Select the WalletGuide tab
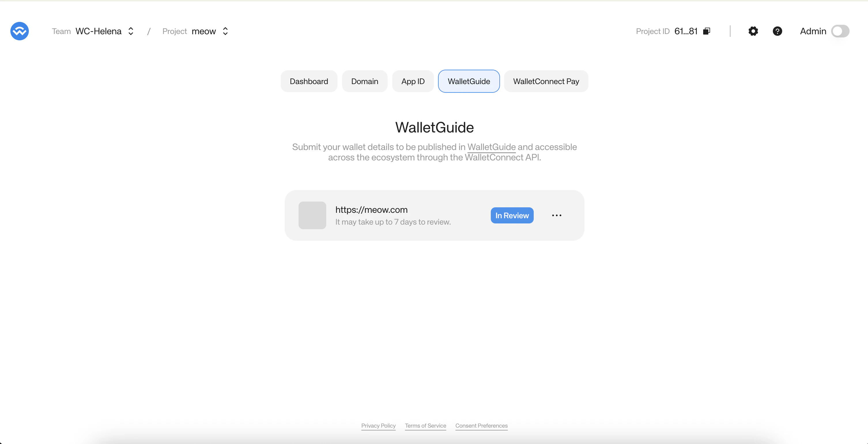The image size is (868, 444). pos(469,81)
